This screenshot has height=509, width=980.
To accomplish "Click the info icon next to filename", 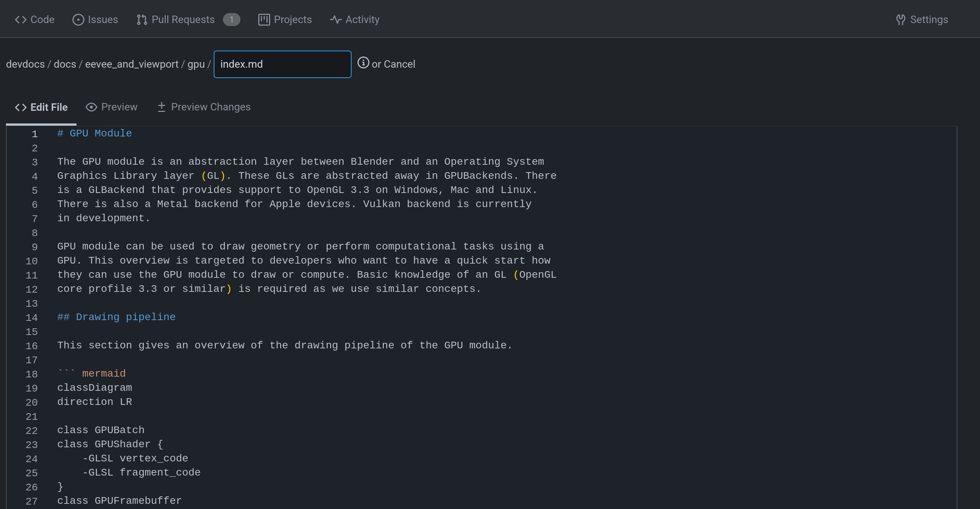I will tap(363, 62).
